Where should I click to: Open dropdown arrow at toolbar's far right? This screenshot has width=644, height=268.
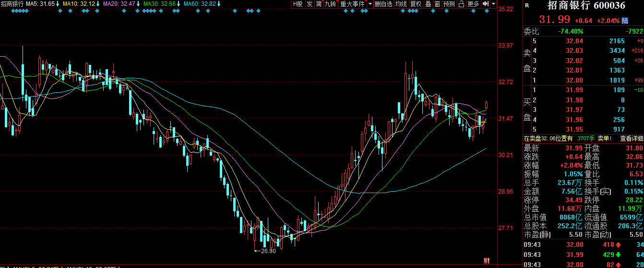point(494,4)
